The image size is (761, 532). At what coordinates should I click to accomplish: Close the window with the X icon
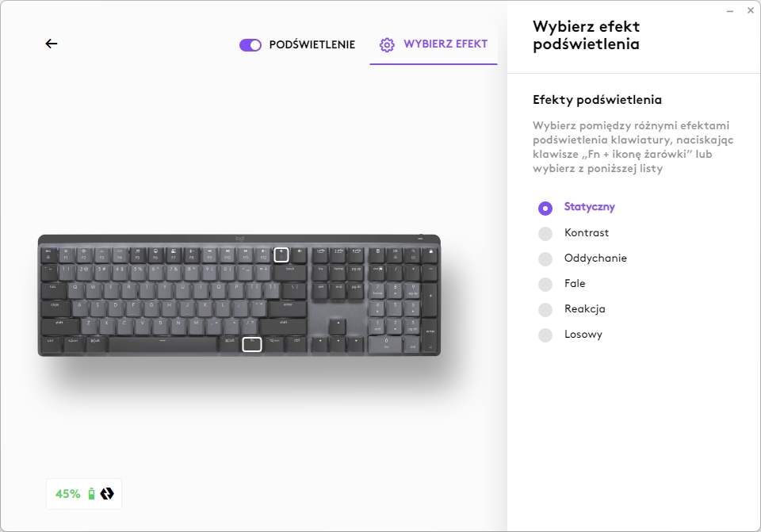pyautogui.click(x=750, y=10)
